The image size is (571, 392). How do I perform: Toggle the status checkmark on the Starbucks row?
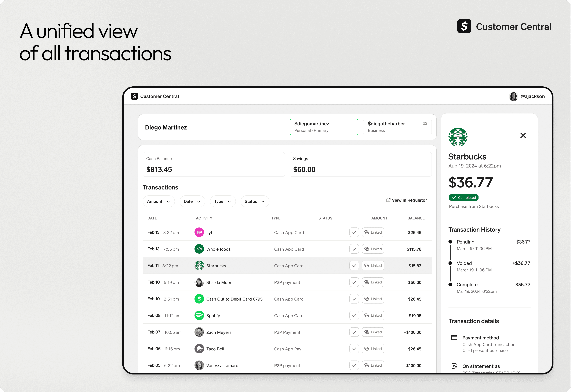[x=354, y=265]
